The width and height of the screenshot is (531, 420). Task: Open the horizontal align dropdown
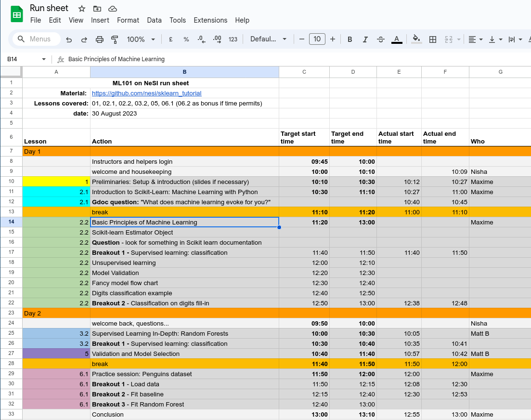click(x=476, y=39)
